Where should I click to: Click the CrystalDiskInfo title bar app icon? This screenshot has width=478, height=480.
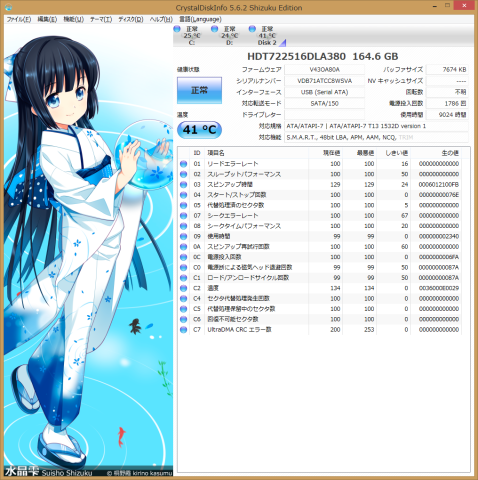(x=8, y=7)
